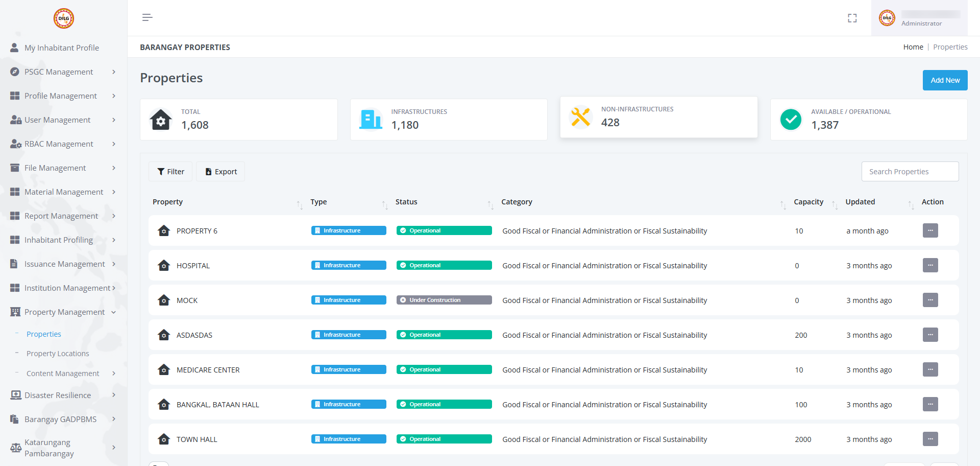Click the Add New button
The height and width of the screenshot is (466, 980).
945,80
